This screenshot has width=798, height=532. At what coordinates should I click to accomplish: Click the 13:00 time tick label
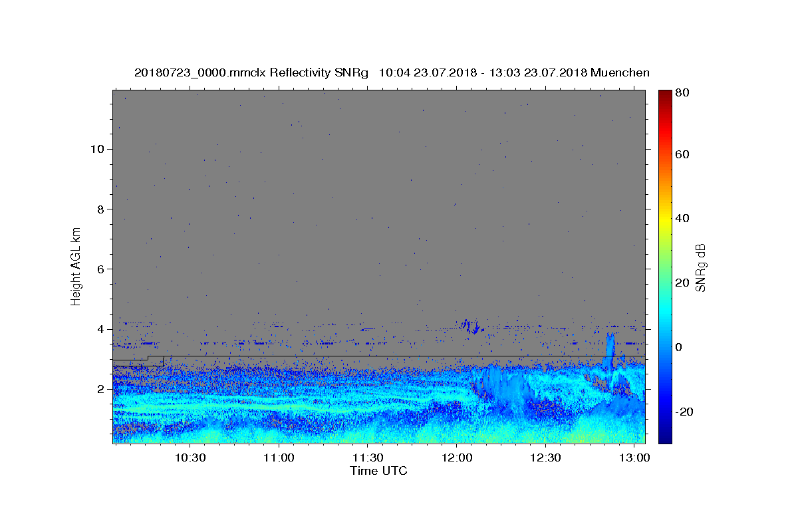tap(635, 458)
